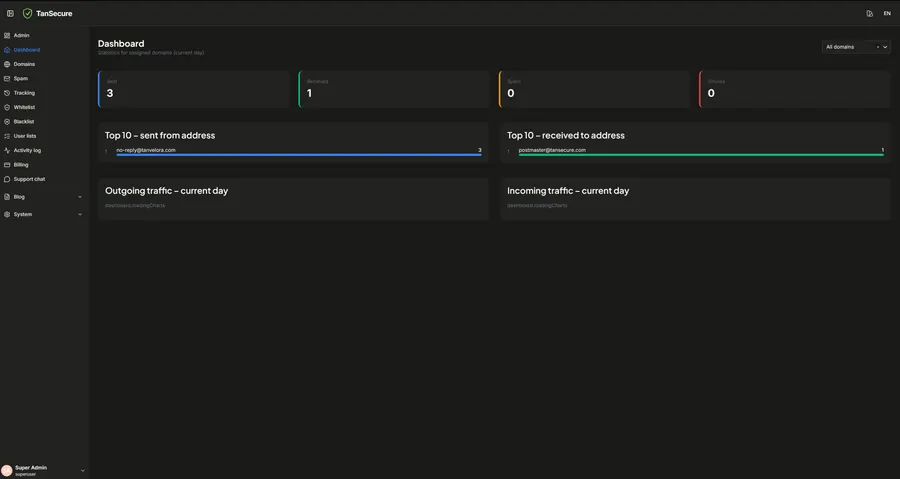Expand the System submenu chevron
Viewport: 900px width, 479px height.
[x=80, y=215]
